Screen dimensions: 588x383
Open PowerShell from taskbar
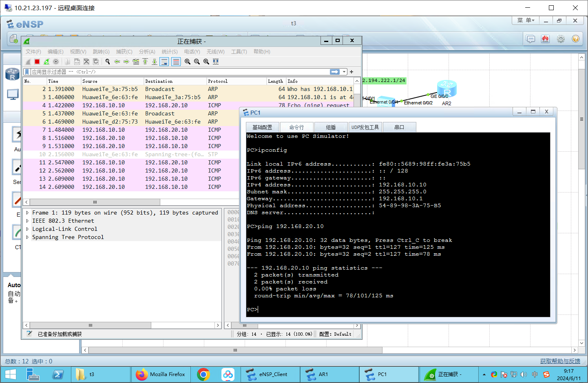coord(58,374)
